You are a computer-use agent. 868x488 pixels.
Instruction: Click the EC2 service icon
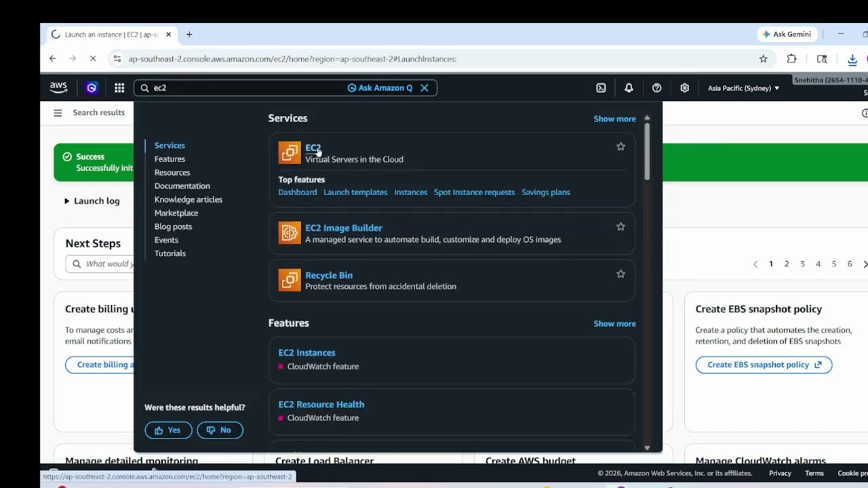290,152
